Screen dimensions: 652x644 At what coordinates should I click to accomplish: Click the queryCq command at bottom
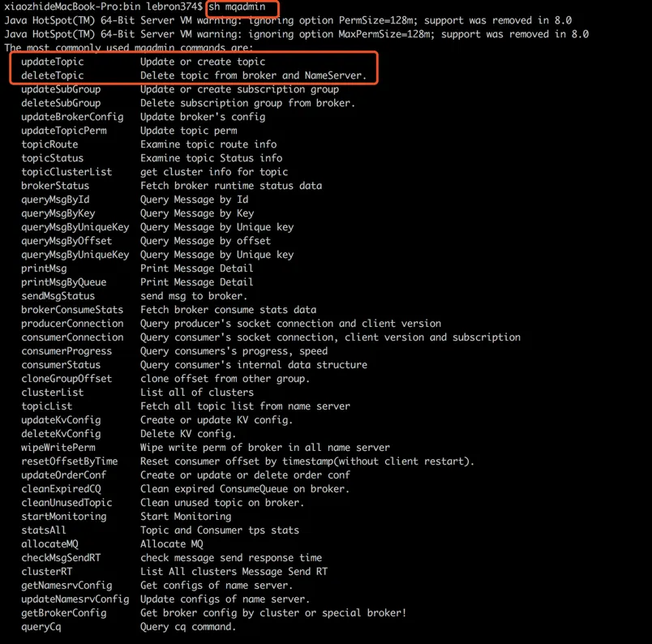click(41, 627)
